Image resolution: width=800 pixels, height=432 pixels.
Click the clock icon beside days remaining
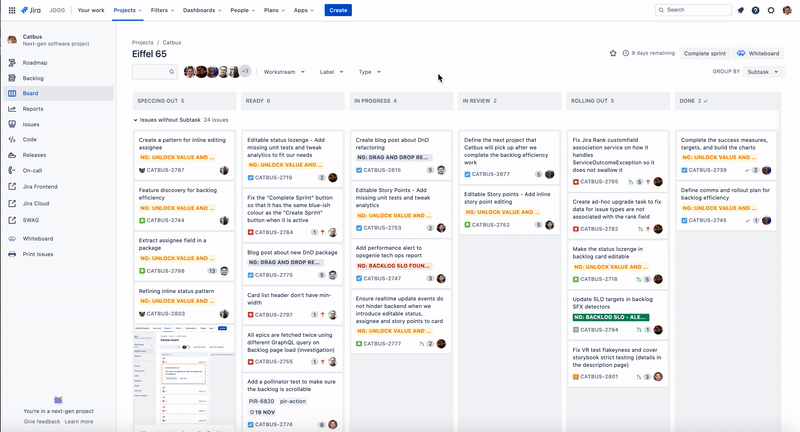[x=626, y=53]
